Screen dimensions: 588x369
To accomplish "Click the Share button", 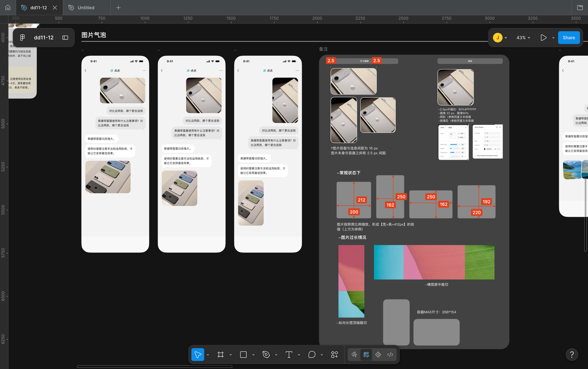I will pos(569,38).
